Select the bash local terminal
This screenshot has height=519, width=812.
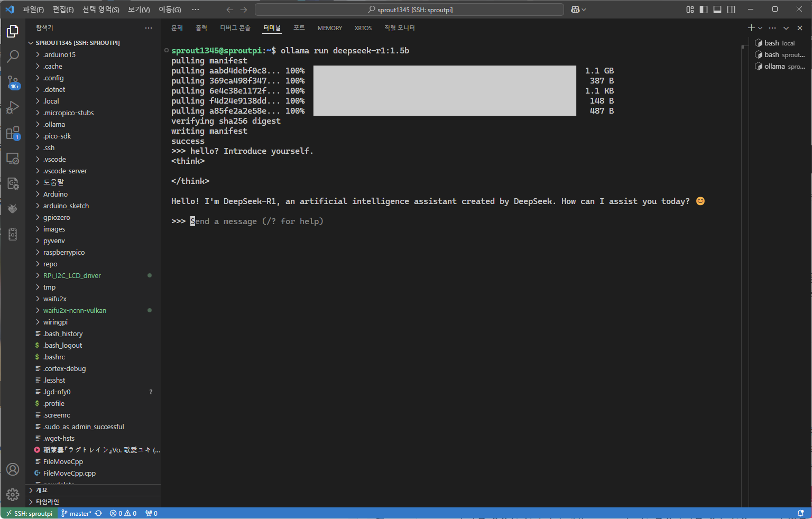click(780, 43)
